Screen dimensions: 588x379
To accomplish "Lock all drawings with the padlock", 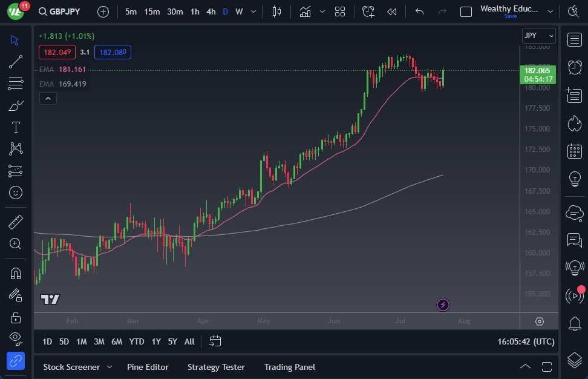I will [16, 317].
